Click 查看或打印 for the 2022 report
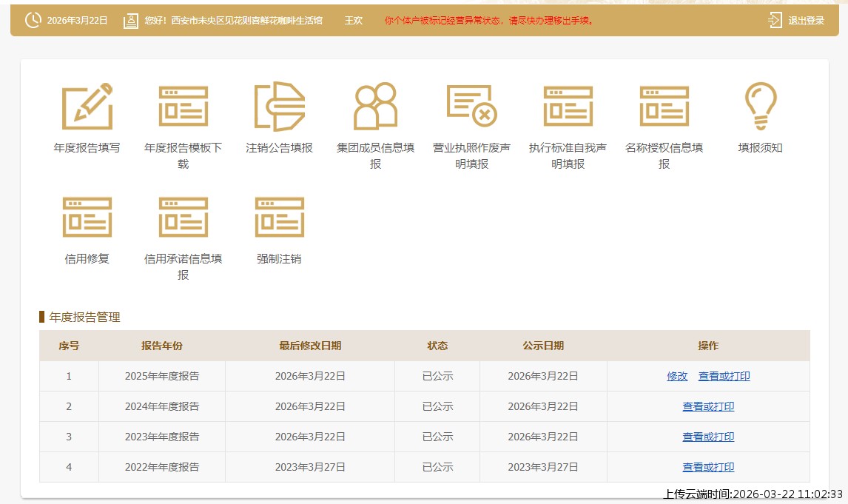The image size is (848, 504). coord(707,467)
